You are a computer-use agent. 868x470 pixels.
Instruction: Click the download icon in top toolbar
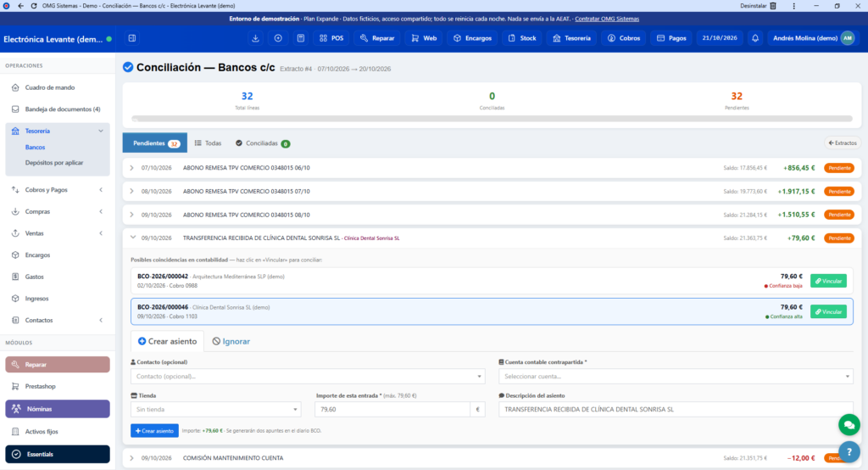[x=255, y=38]
